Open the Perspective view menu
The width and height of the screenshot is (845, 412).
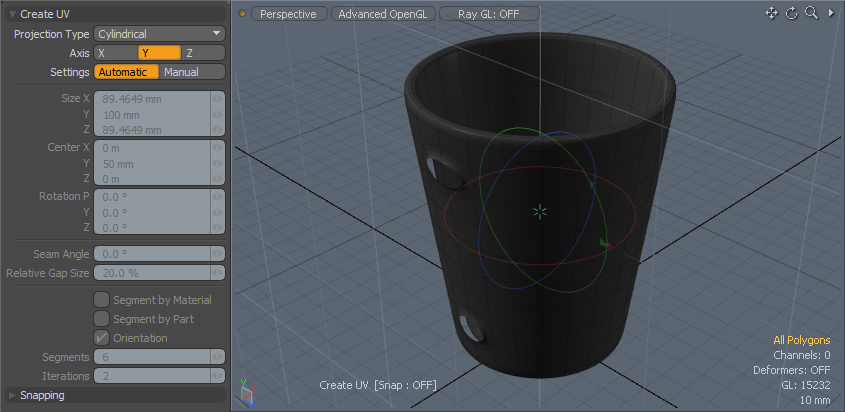[x=288, y=14]
